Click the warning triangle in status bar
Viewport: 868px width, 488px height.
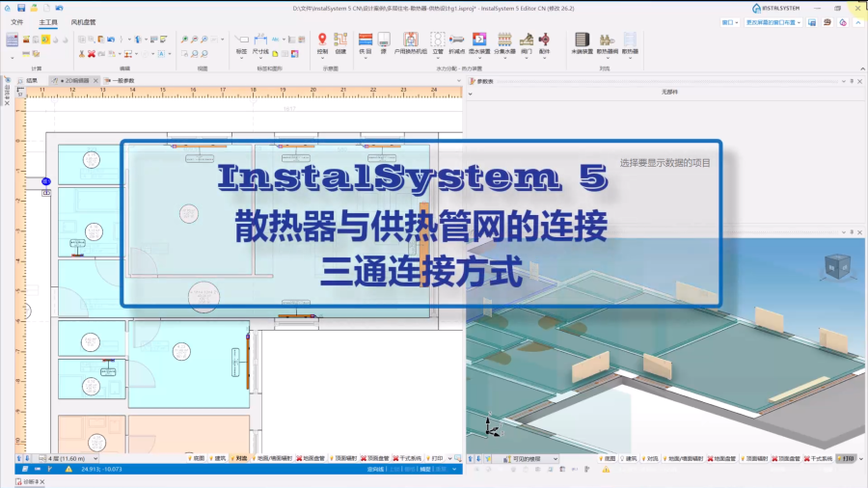tap(68, 469)
